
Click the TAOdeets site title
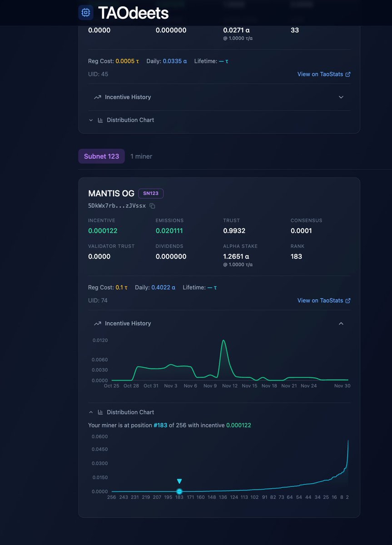(x=133, y=13)
